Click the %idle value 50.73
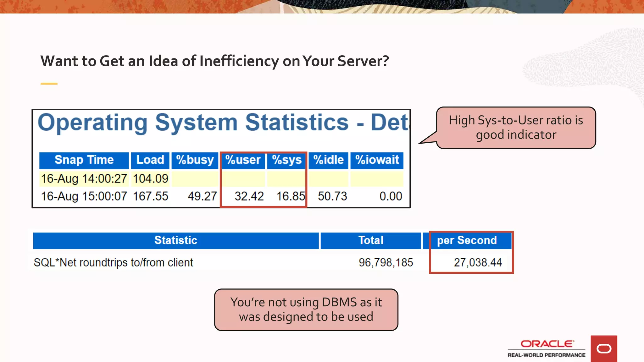Screen dimensions: 644x362 [332, 196]
